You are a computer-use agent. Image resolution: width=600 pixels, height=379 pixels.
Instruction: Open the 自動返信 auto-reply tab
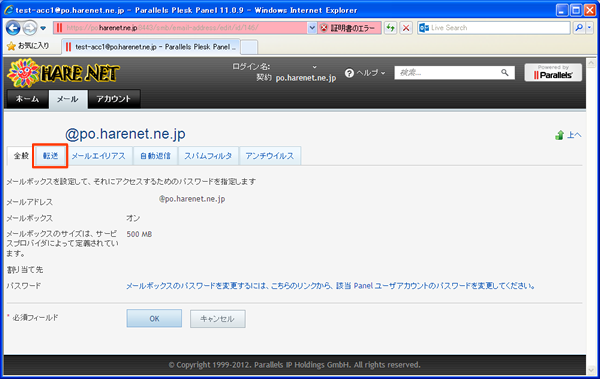pyautogui.click(x=155, y=156)
